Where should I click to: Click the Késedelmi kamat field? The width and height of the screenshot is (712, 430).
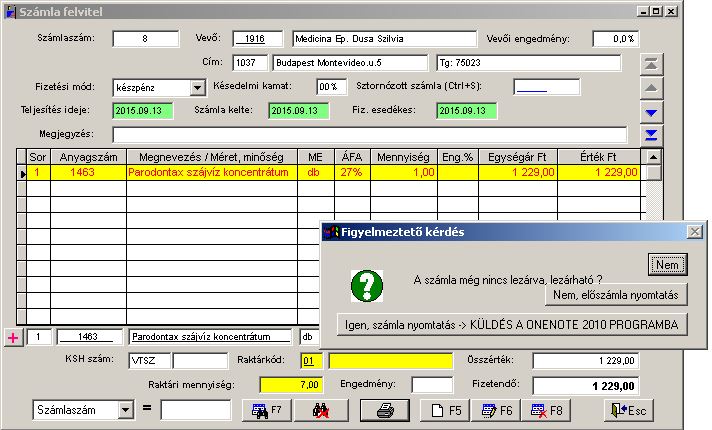[x=331, y=87]
